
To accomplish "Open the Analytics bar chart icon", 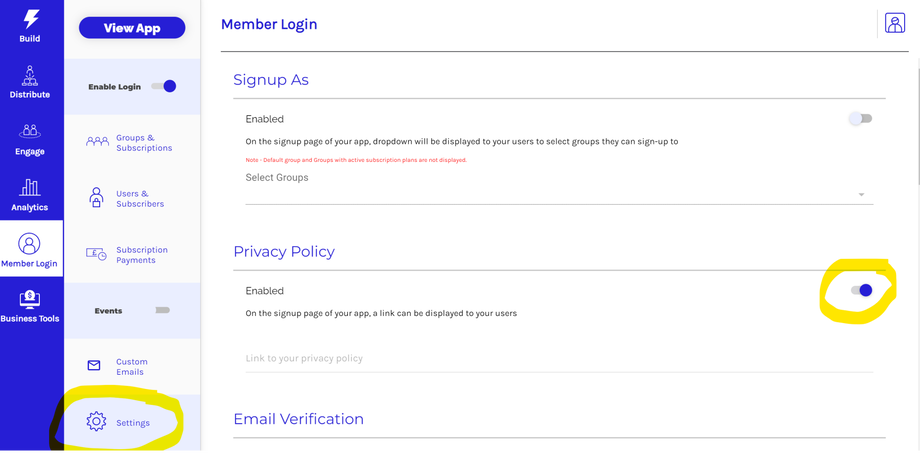I will coord(30,188).
